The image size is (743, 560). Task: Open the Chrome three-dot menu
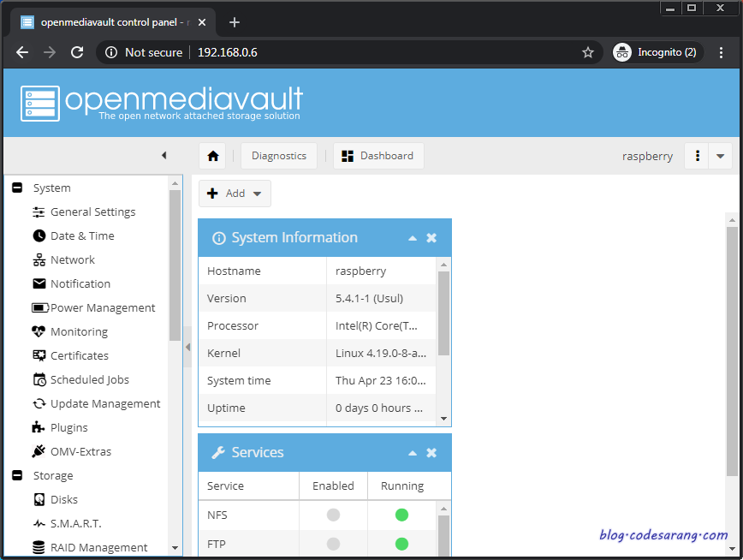721,52
